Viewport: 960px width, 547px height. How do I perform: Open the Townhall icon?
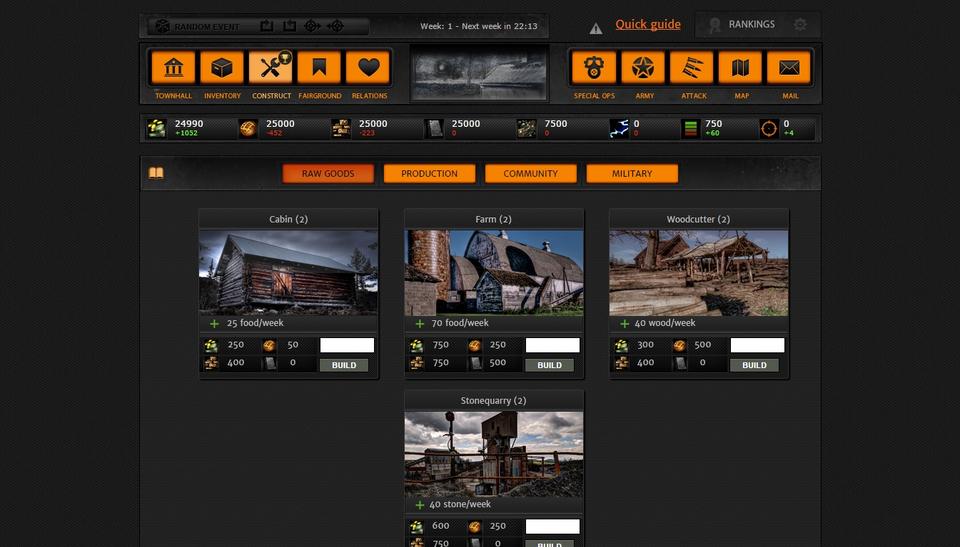pyautogui.click(x=173, y=68)
